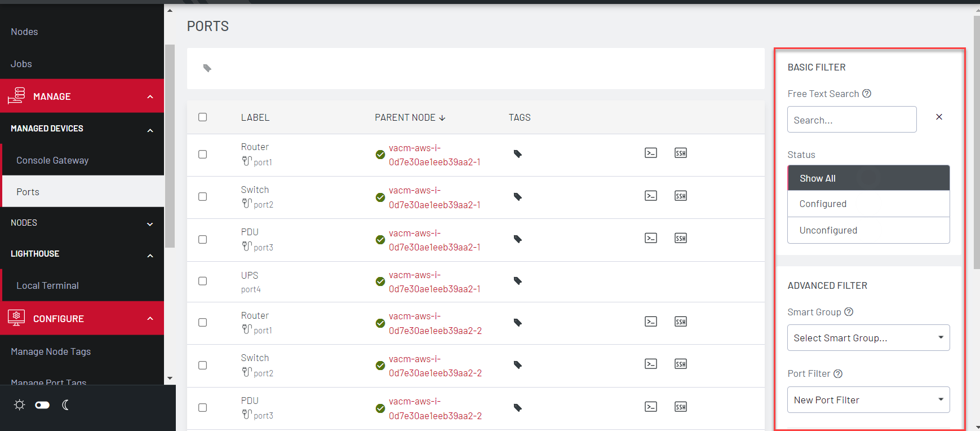Image resolution: width=980 pixels, height=431 pixels.
Task: Open web terminal for PDU port3 on node -2
Action: 651,407
